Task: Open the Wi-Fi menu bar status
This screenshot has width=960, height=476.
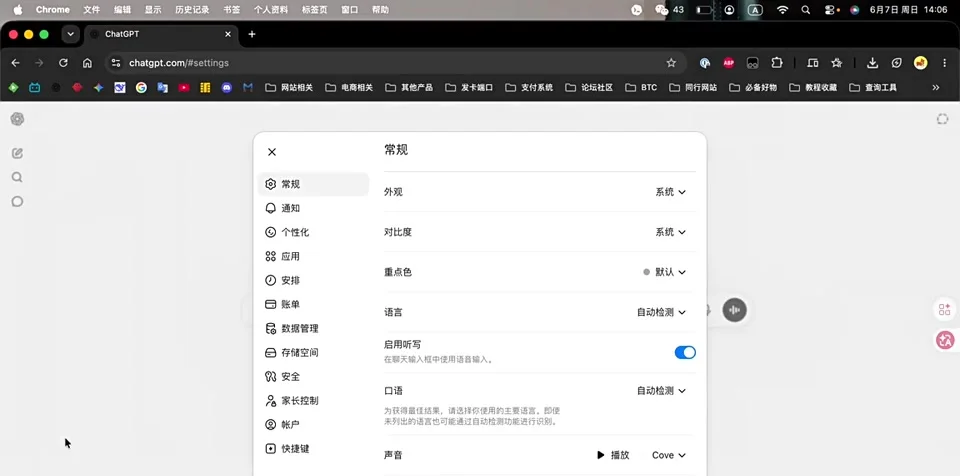Action: (782, 10)
